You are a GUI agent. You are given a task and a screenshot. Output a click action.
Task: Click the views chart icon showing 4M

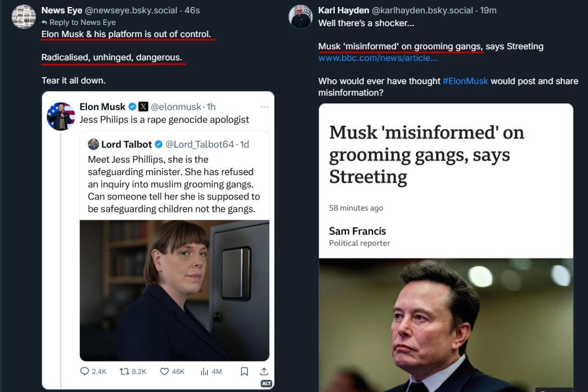click(204, 371)
